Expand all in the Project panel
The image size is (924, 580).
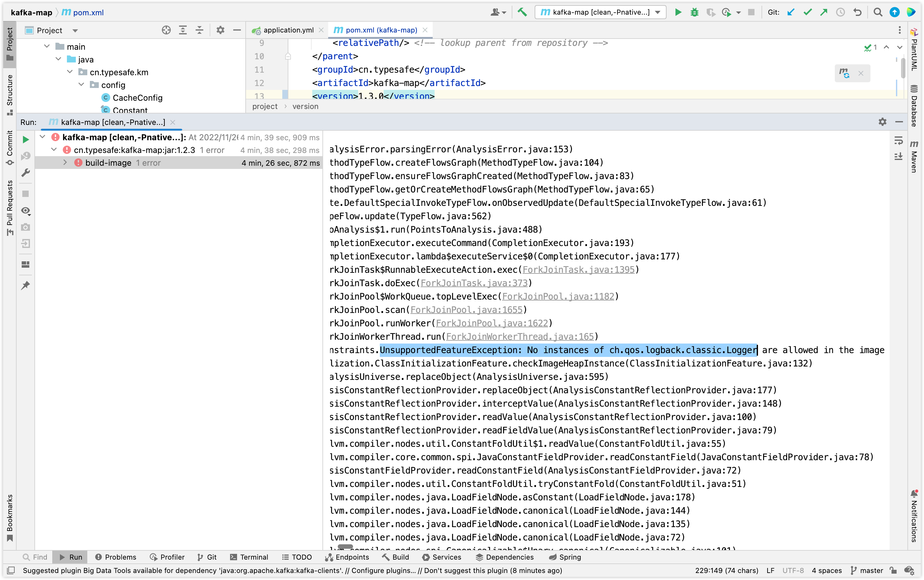click(x=183, y=30)
